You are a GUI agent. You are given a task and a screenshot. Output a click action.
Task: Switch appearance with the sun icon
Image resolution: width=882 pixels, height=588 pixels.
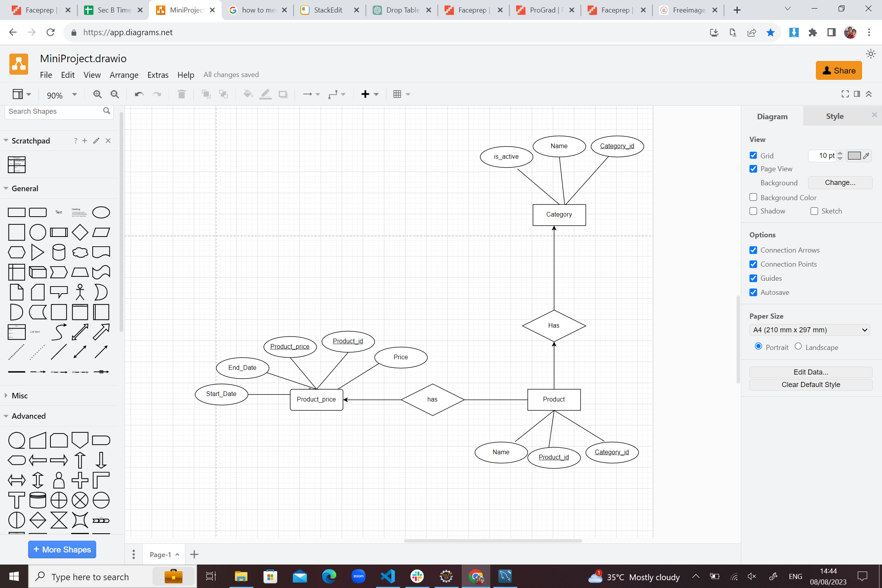871,54
